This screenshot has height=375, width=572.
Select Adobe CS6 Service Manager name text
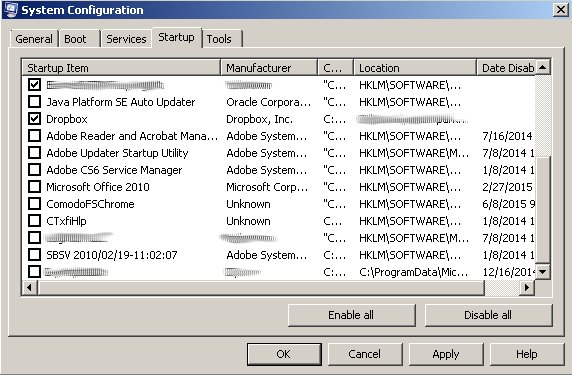click(x=114, y=170)
